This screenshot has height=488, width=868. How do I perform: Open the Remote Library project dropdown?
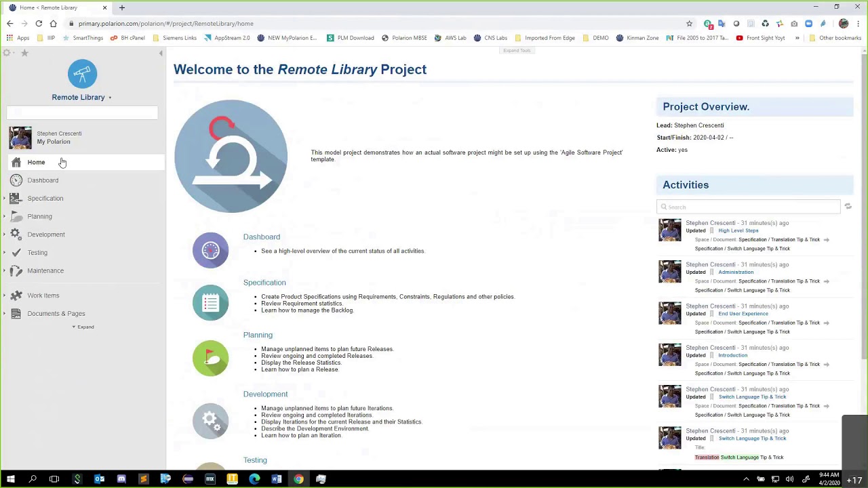tap(82, 97)
